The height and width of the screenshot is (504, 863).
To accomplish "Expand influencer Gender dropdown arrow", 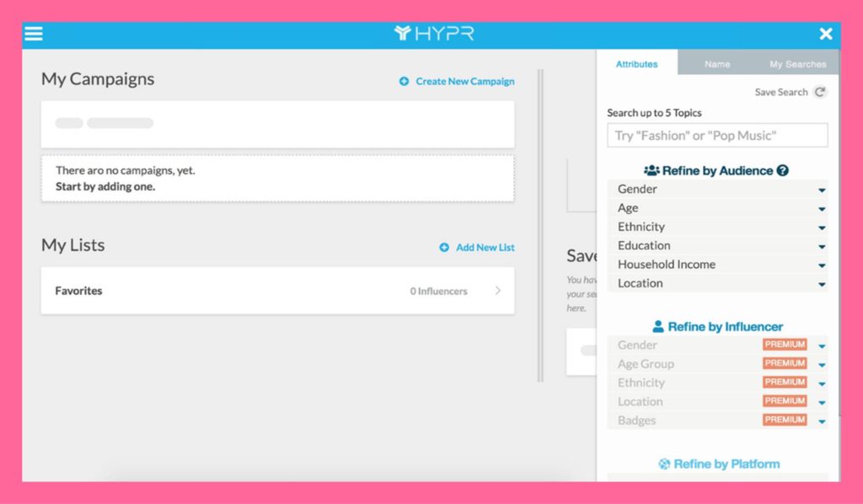I will click(x=822, y=346).
